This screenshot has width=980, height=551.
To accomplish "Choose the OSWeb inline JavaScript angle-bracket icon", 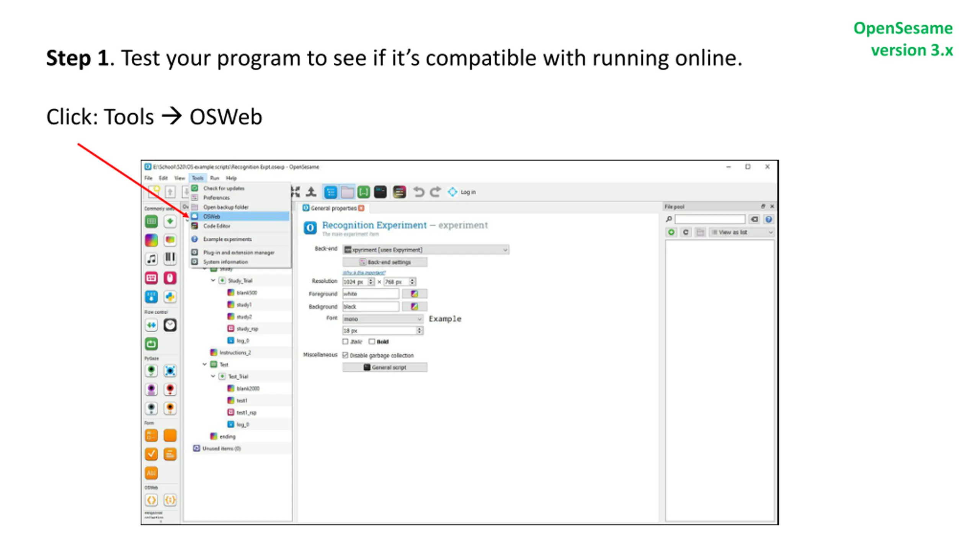I will click(x=151, y=500).
